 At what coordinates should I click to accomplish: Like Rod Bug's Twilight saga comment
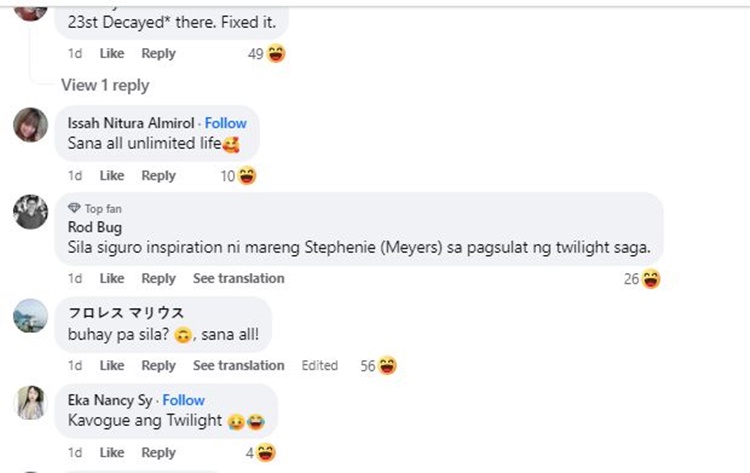click(x=112, y=278)
